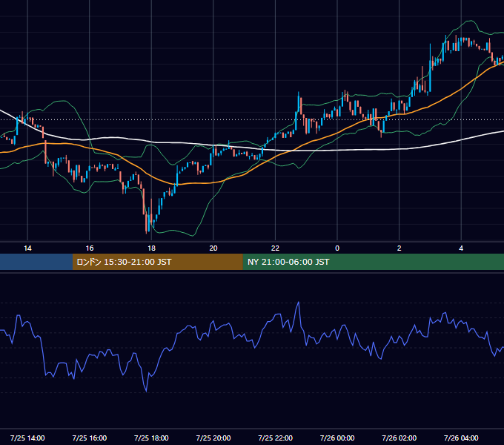
Task: Click the 7/25 18:00 date label
Action: tap(151, 438)
